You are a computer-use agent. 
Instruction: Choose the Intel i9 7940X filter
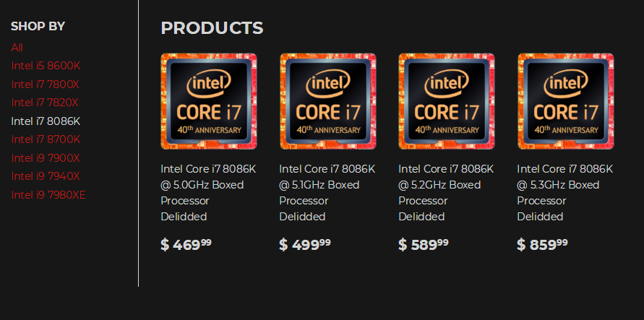click(46, 176)
